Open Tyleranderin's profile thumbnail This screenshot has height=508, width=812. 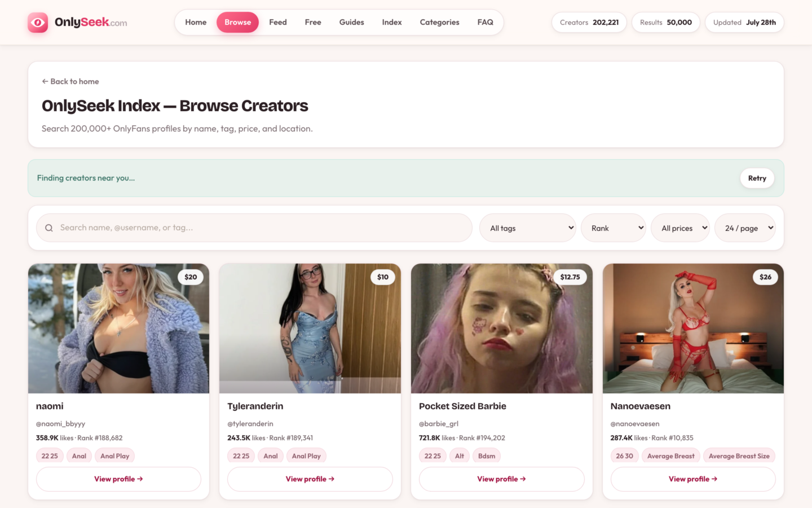coord(310,329)
